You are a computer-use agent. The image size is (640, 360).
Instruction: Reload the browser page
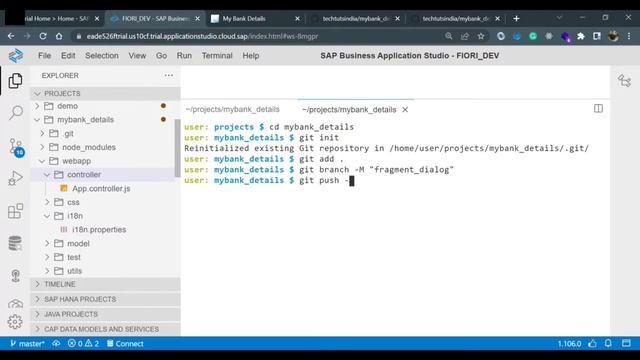[x=43, y=36]
